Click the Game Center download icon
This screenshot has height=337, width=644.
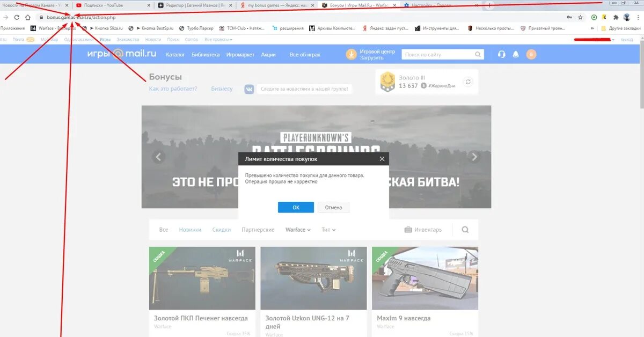tap(351, 54)
